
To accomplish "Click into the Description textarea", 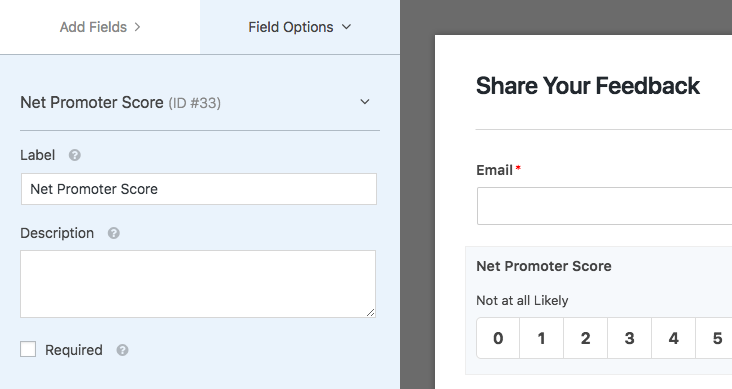I will [x=198, y=284].
